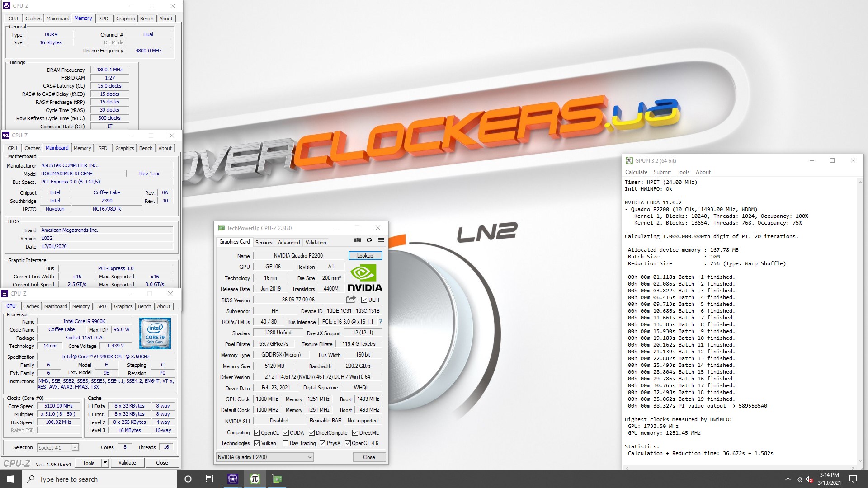Switch to CPU-Z via taskbar icon

(x=233, y=479)
